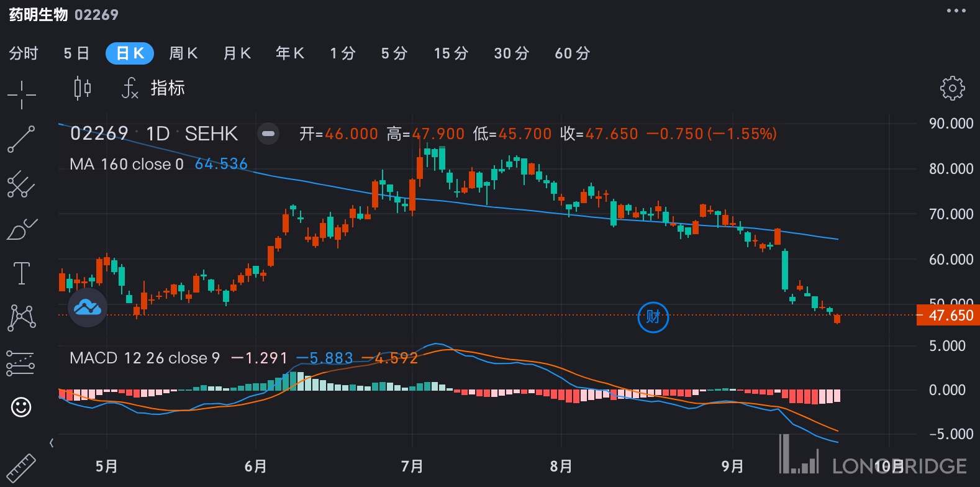Switch to 周K weekly candlestick tab
This screenshot has height=487, width=980.
183,53
